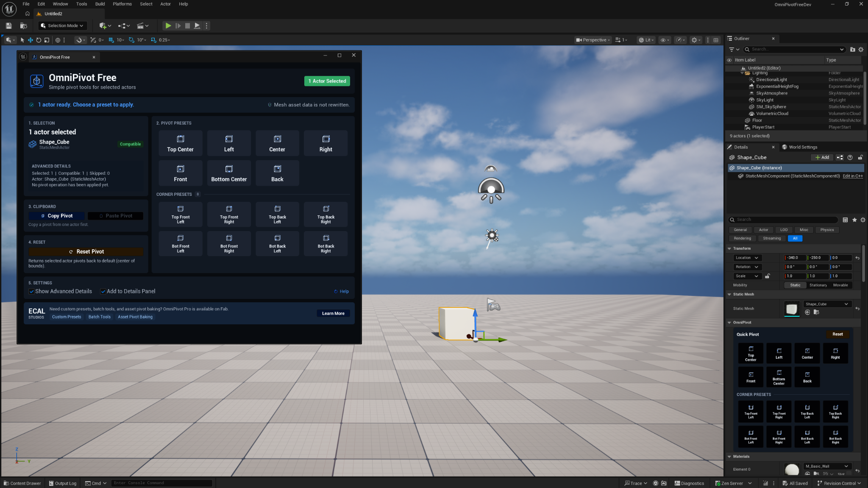The width and height of the screenshot is (868, 488).
Task: Open the Shape_Cube static mesh dropdown
Action: 827,304
